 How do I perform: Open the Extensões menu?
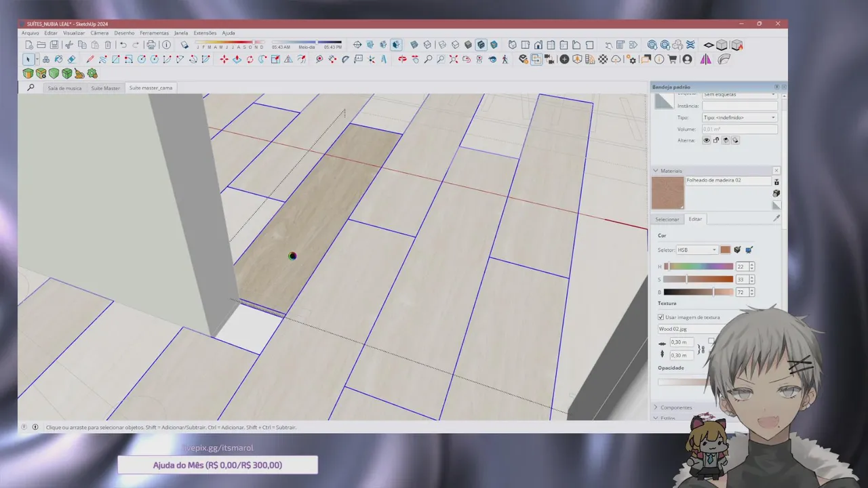[x=205, y=33]
